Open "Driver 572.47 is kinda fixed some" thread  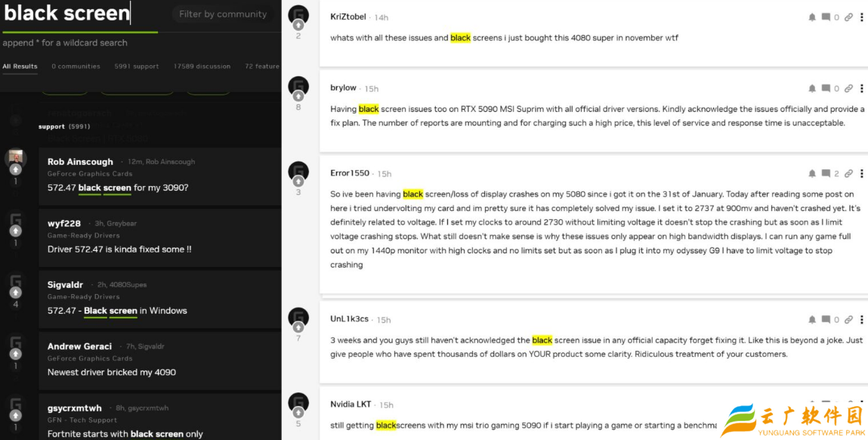119,249
